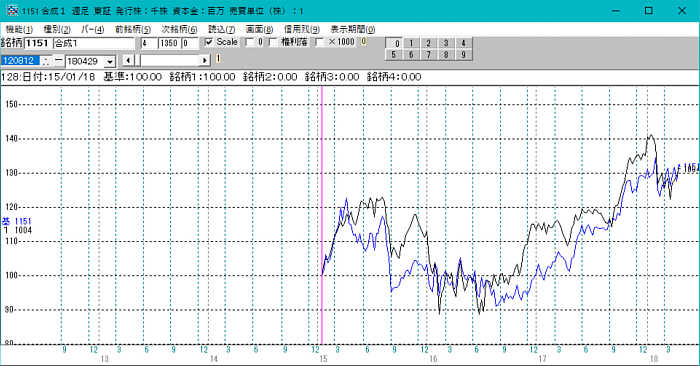
Task: Open the 読込(7) menu
Action: 221,29
